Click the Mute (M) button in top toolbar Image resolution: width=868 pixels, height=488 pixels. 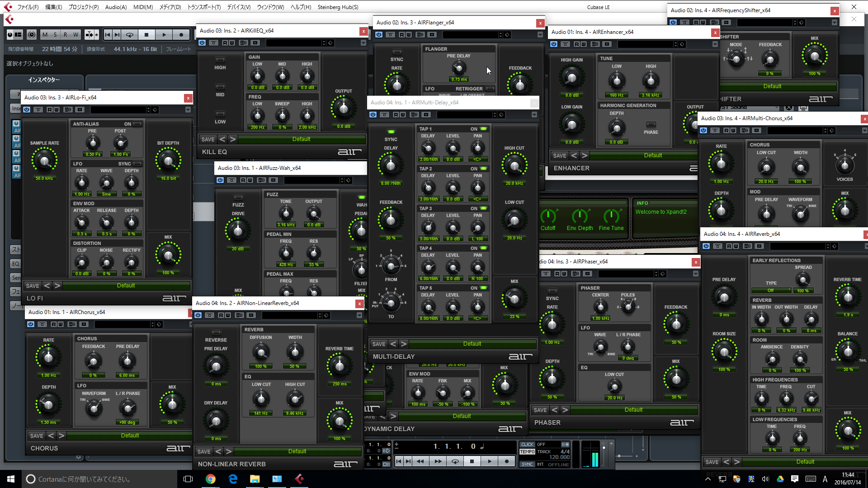(45, 34)
